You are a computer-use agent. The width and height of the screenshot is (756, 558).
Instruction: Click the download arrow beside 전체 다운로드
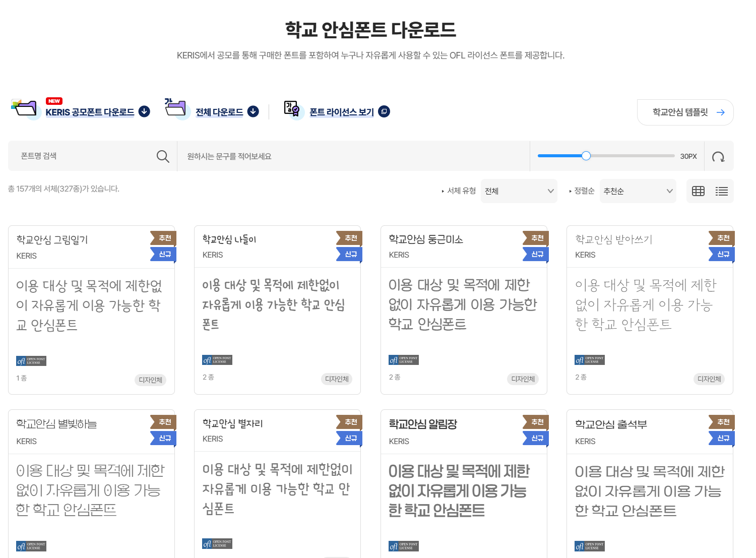(x=253, y=111)
